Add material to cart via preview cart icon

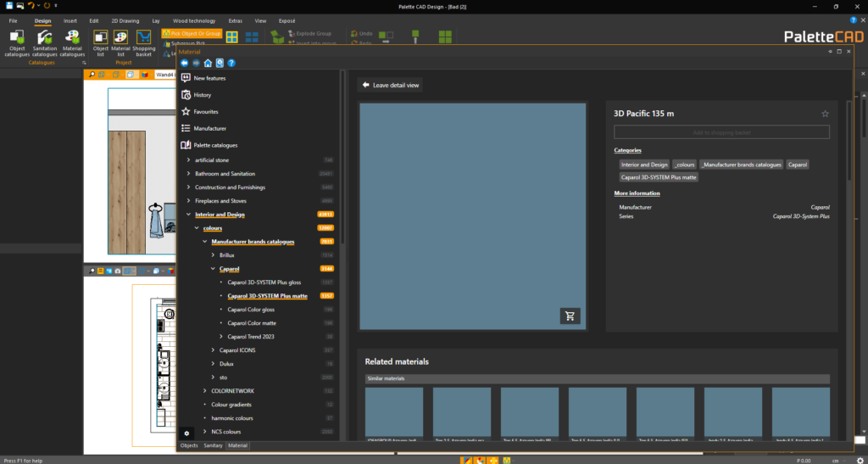click(570, 316)
